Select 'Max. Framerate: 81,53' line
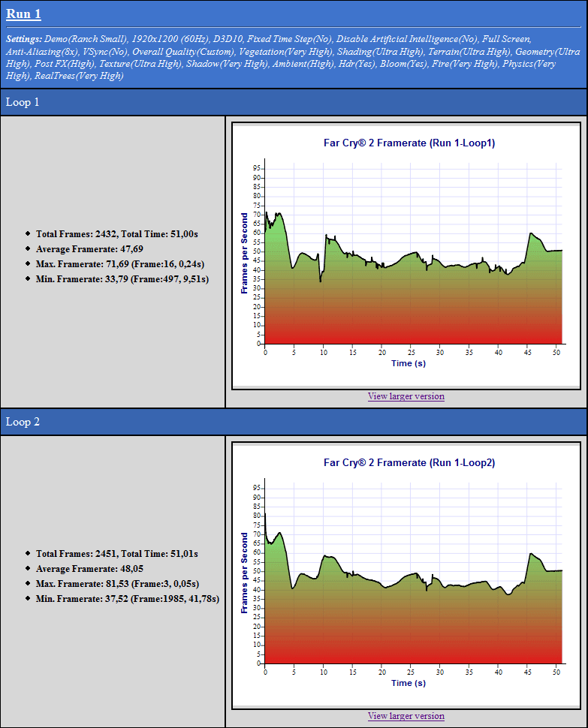Viewport: 588px width, 728px height. pyautogui.click(x=117, y=584)
